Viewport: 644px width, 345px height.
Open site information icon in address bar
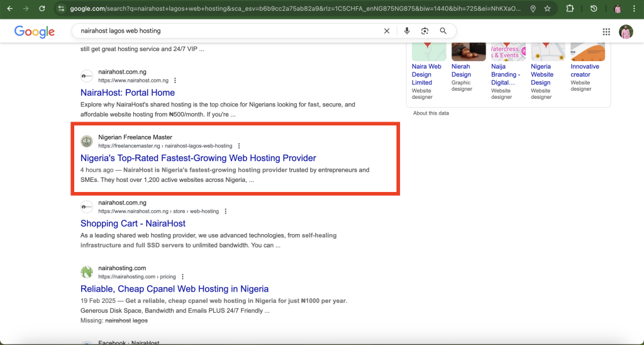pos(61,9)
